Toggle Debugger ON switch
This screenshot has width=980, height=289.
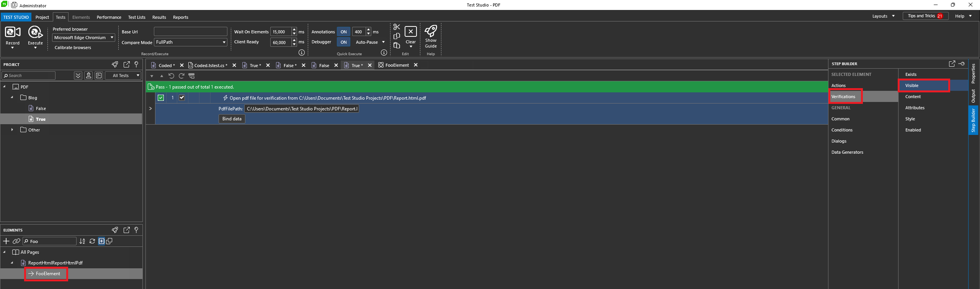[344, 42]
